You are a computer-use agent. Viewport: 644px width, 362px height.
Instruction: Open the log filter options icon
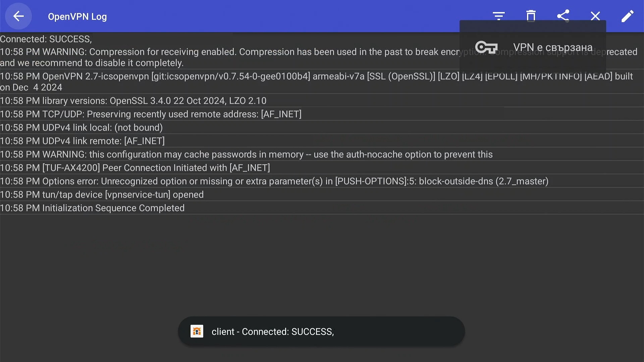pyautogui.click(x=499, y=16)
